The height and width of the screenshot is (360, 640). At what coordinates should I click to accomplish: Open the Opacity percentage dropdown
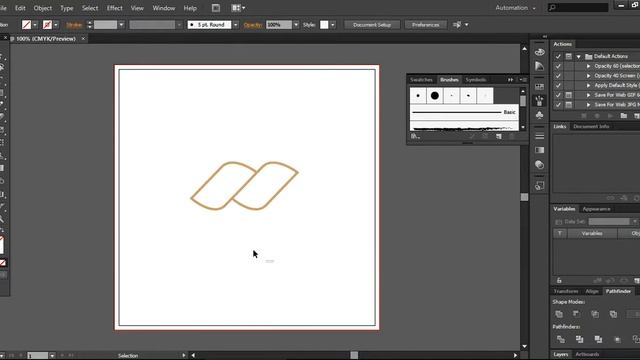pos(296,25)
